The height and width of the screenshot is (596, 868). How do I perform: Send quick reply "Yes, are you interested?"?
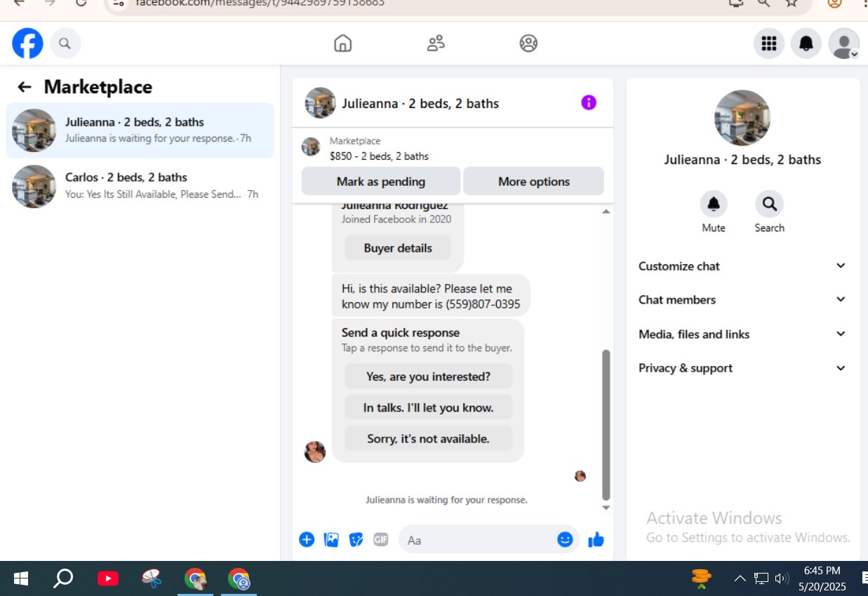coord(428,377)
